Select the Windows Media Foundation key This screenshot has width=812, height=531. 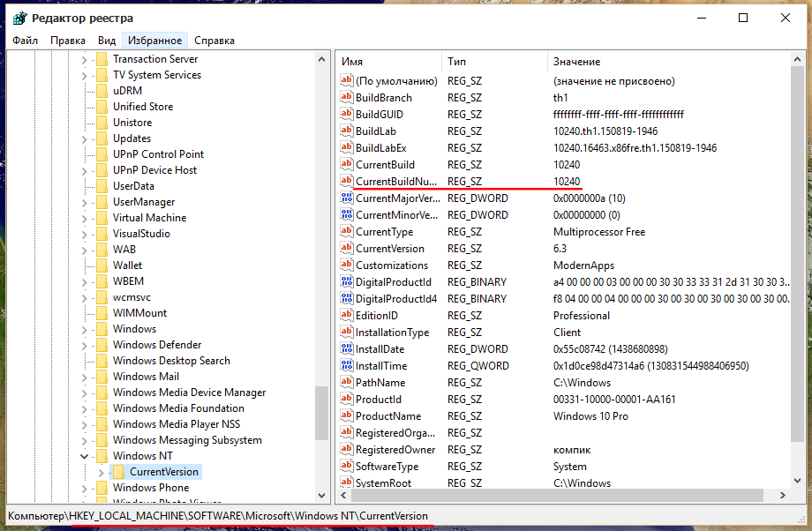tap(178, 408)
